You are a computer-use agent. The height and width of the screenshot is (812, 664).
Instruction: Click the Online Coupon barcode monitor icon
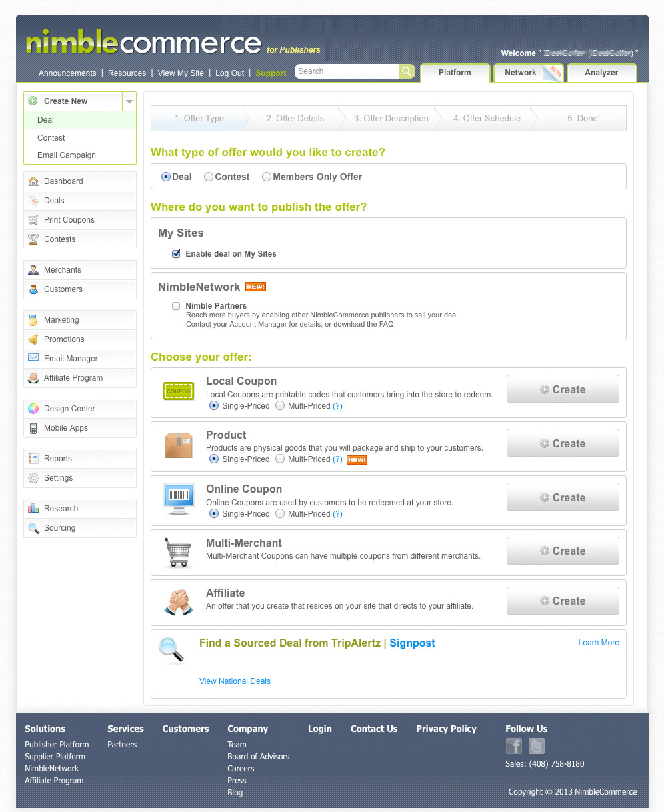[179, 499]
